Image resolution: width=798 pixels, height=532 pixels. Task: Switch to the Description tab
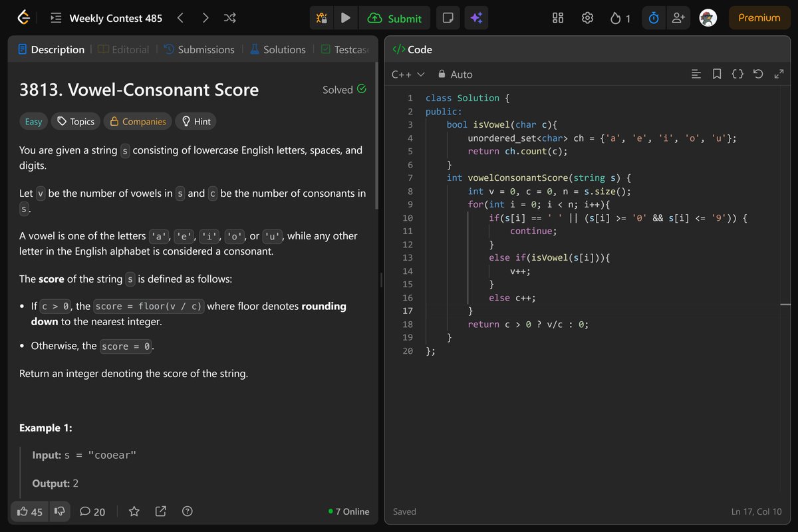pyautogui.click(x=51, y=49)
